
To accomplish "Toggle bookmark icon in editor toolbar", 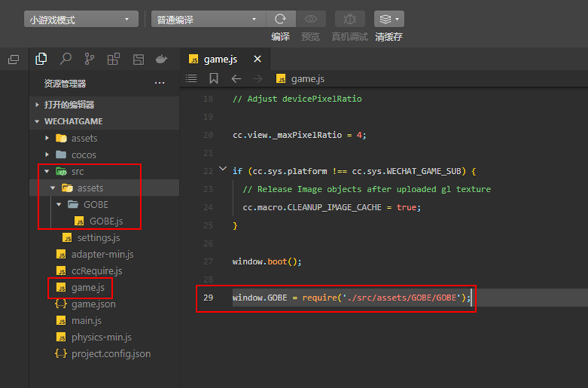I will coord(213,79).
